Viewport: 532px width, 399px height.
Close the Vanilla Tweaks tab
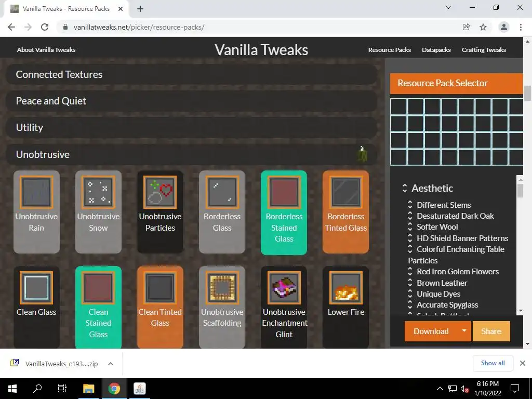click(121, 9)
